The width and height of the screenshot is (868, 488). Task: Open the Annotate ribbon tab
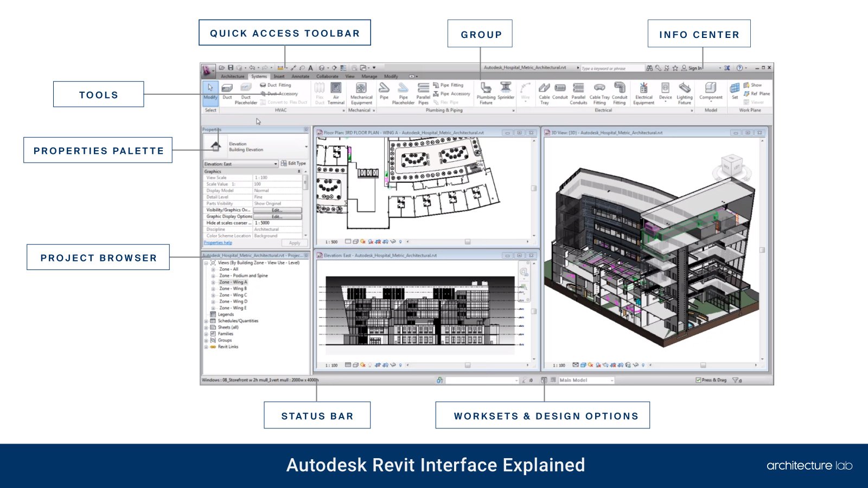(x=300, y=76)
